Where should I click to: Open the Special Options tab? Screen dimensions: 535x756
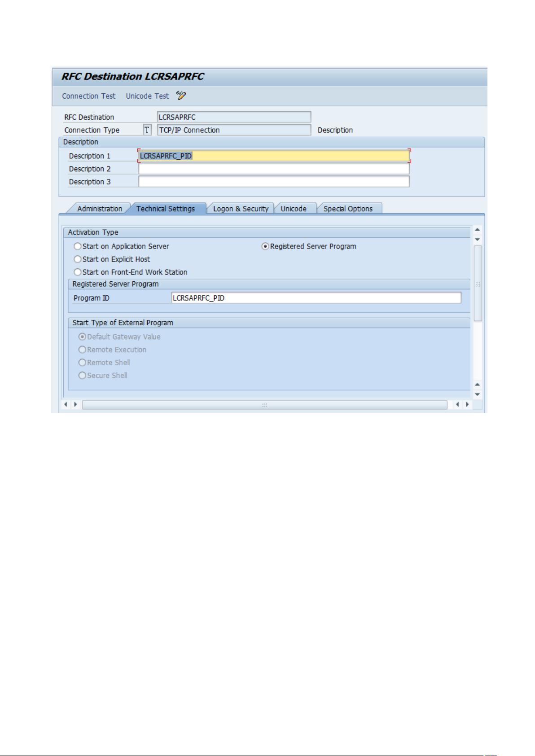click(x=348, y=209)
